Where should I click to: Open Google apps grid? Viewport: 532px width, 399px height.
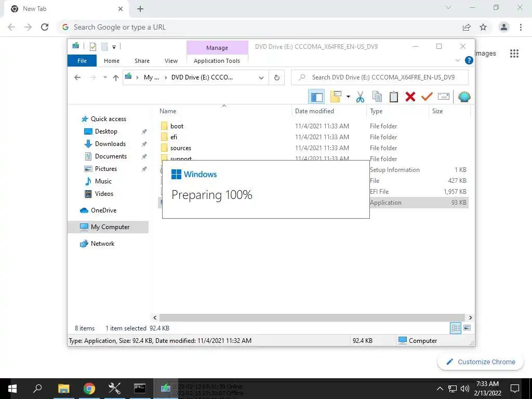(x=514, y=54)
